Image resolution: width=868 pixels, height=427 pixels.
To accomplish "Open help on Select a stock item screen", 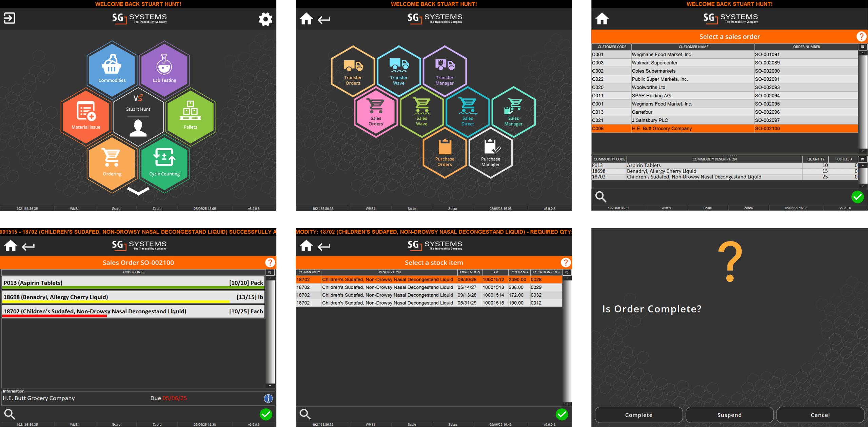I will point(566,263).
